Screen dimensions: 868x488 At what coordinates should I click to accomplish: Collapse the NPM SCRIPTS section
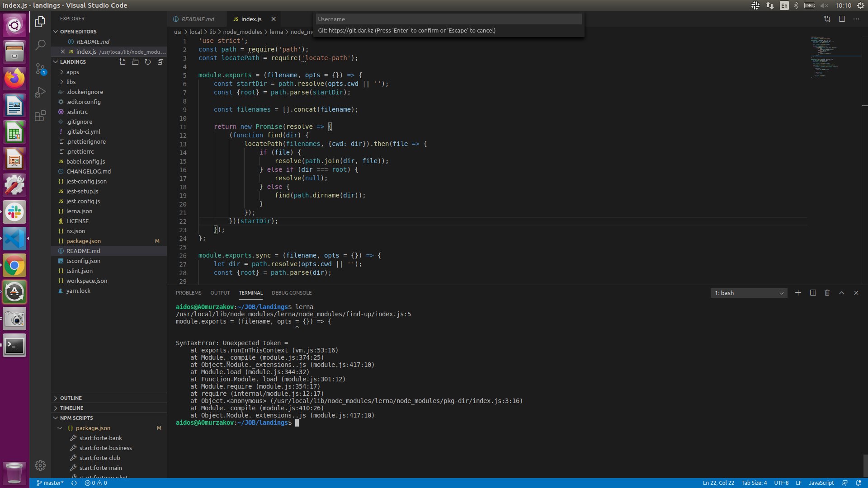tap(76, 418)
